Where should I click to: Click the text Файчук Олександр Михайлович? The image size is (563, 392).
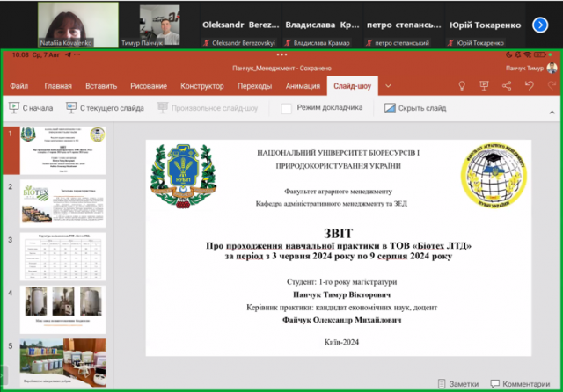point(342,320)
